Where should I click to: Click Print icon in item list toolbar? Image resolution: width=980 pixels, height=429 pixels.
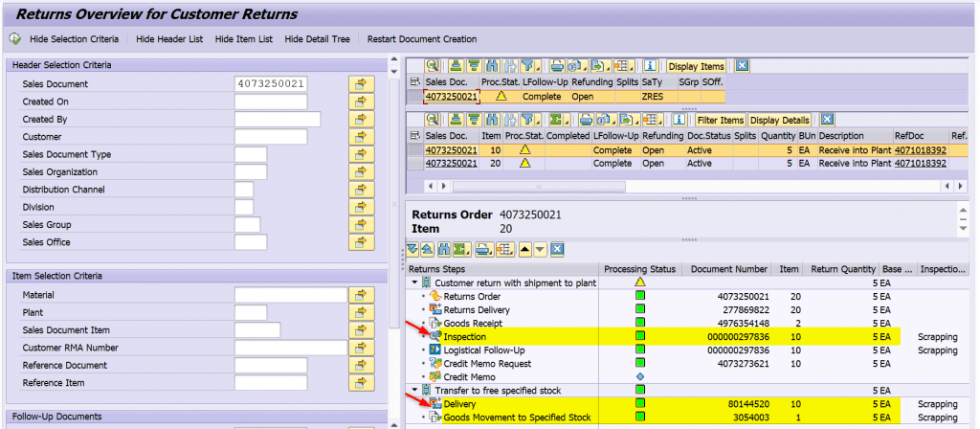click(x=587, y=120)
